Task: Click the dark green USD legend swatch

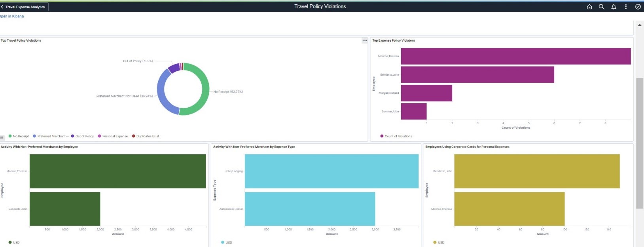Action: click(x=10, y=242)
